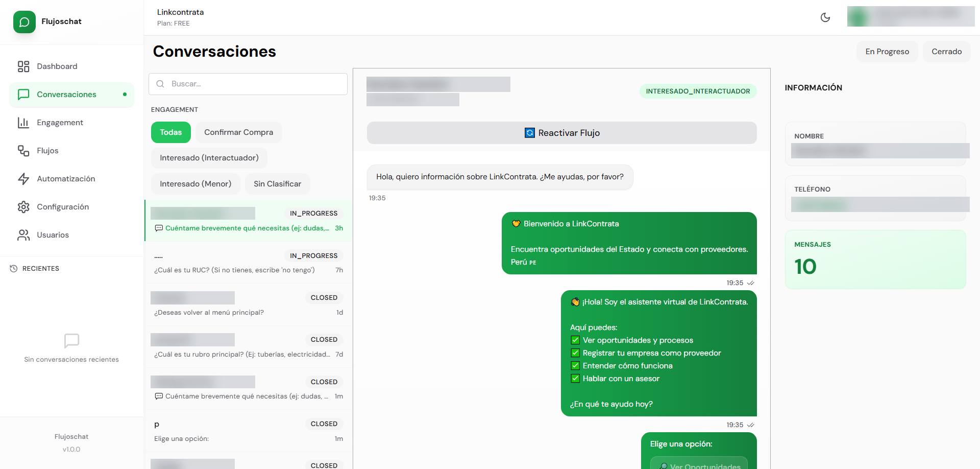Image resolution: width=980 pixels, height=469 pixels.
Task: Click the TELÉFONO info card
Action: point(875,198)
